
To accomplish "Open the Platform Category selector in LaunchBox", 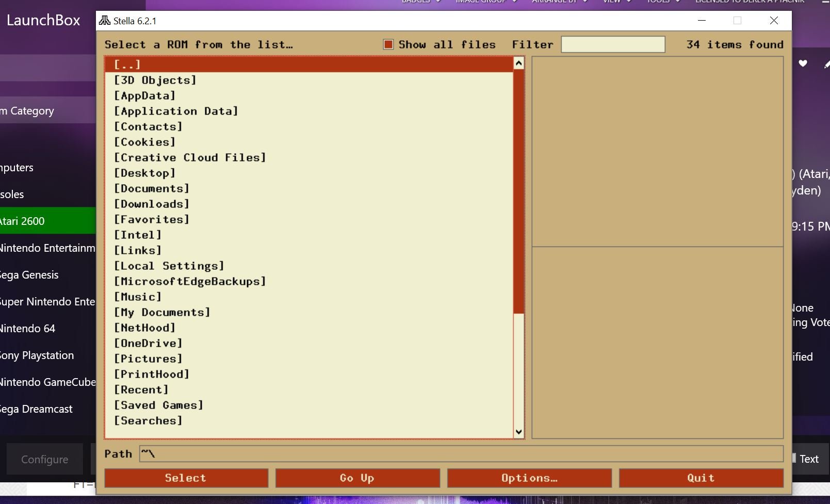I will coord(48,110).
